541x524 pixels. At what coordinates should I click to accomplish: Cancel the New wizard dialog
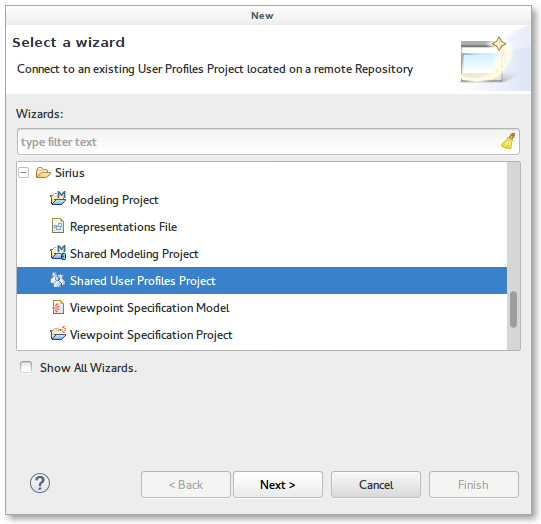(376, 484)
